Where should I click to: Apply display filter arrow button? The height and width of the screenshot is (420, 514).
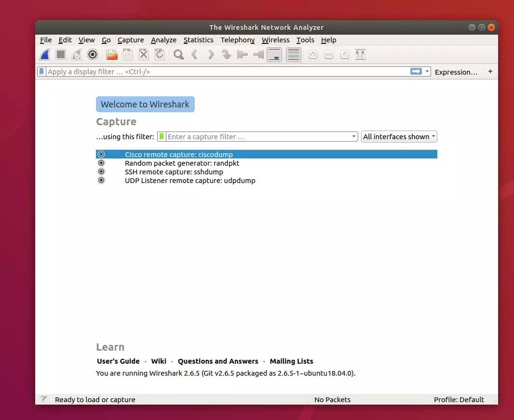416,71
